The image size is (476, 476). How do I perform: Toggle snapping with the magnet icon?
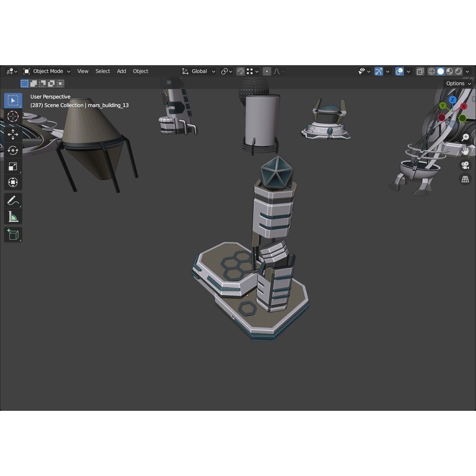(240, 71)
